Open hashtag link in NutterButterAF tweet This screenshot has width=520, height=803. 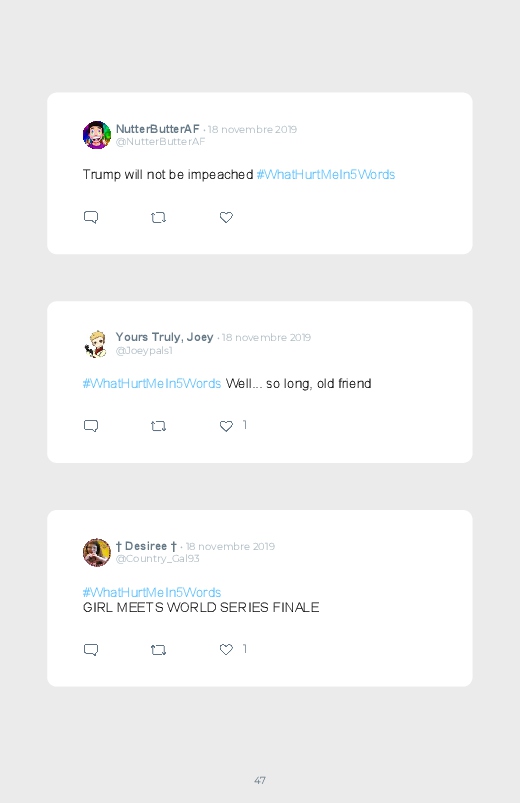[326, 175]
